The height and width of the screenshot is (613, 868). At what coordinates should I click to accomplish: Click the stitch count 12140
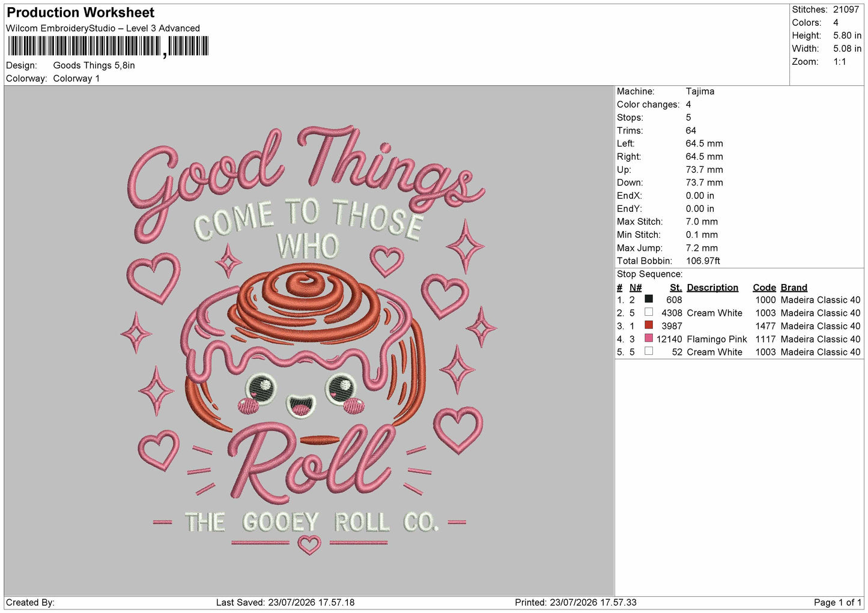669,339
